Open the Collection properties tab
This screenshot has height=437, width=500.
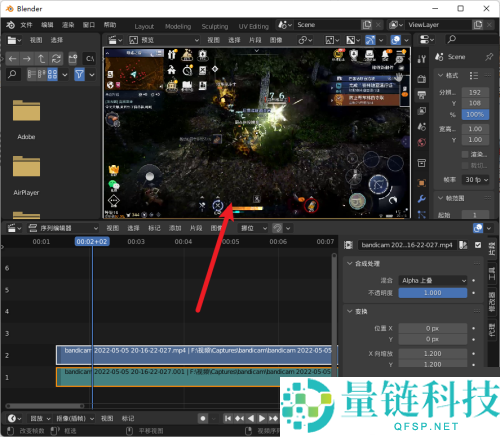(x=422, y=163)
